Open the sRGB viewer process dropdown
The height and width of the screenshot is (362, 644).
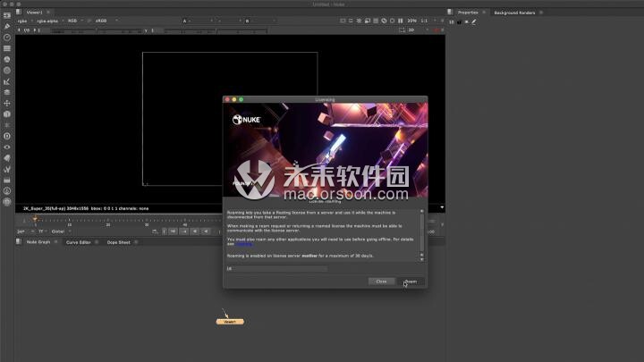[x=106, y=21]
